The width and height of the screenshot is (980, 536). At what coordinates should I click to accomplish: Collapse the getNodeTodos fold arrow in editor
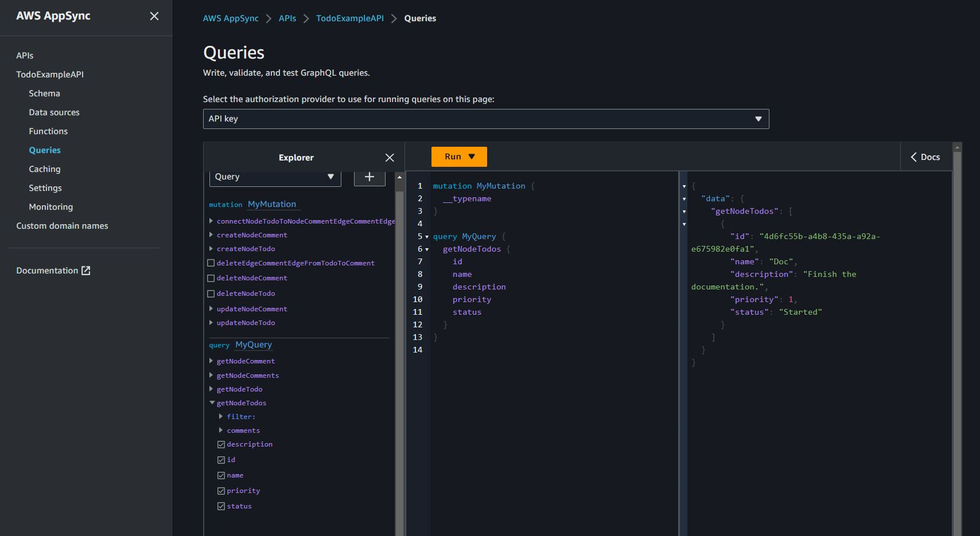coord(427,249)
